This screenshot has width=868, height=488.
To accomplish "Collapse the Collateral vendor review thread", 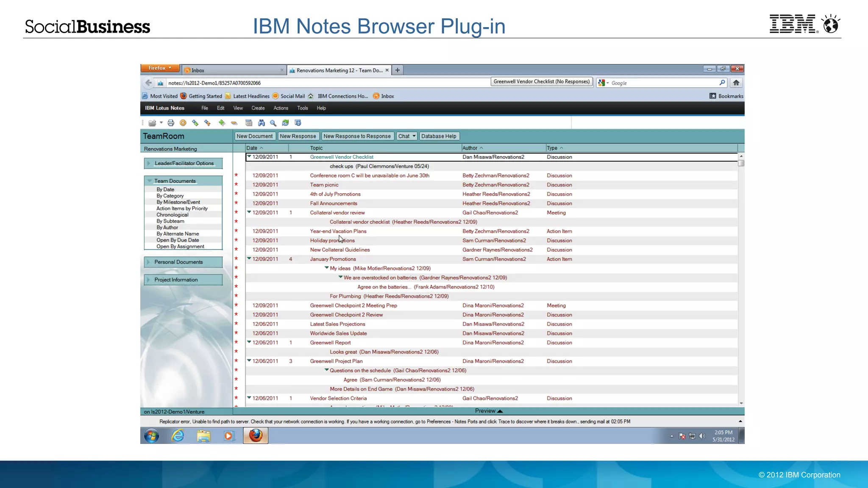I will pos(249,212).
